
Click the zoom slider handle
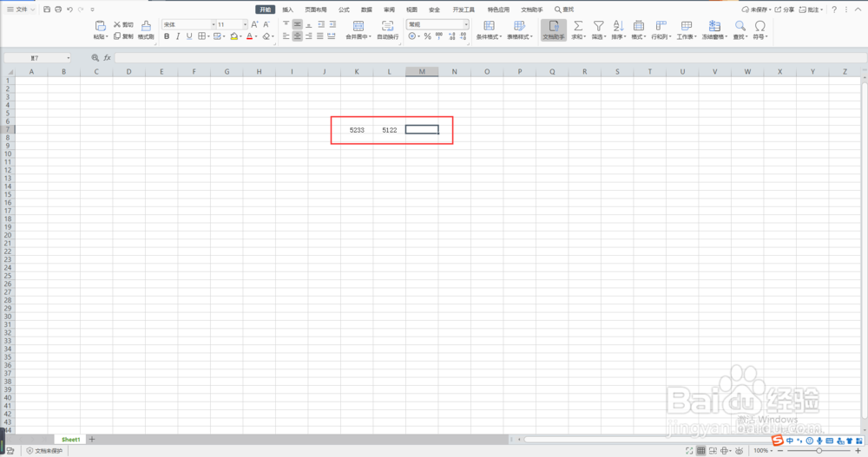819,451
